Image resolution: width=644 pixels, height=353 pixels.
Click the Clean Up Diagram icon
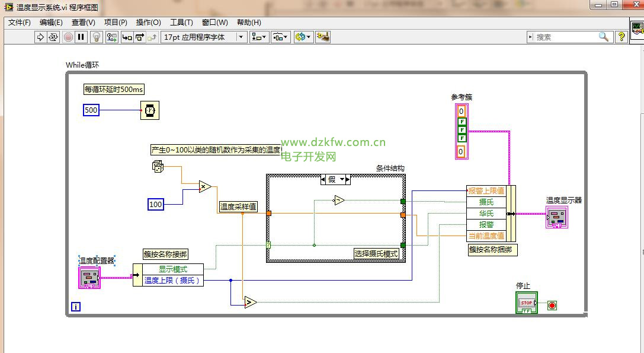[x=323, y=37]
